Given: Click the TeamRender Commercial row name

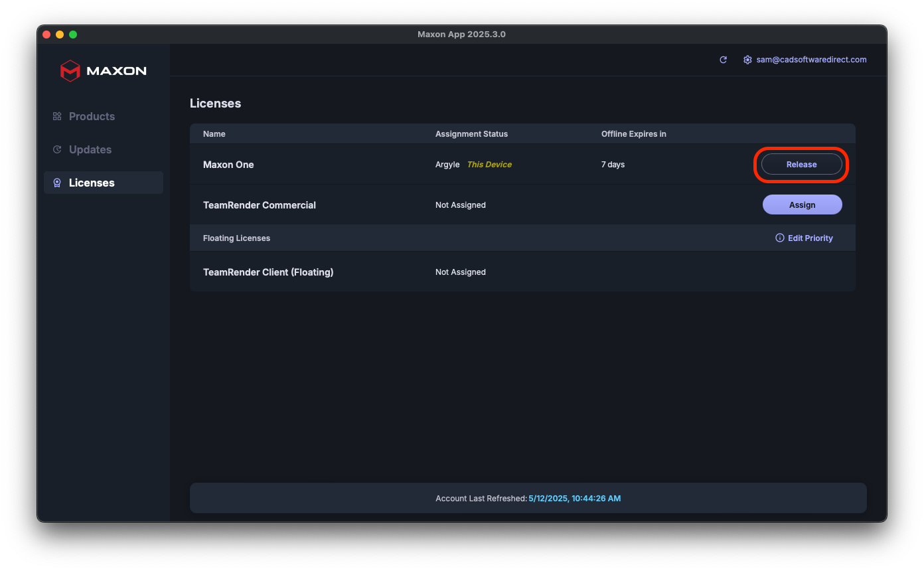Looking at the screenshot, I should pos(260,205).
